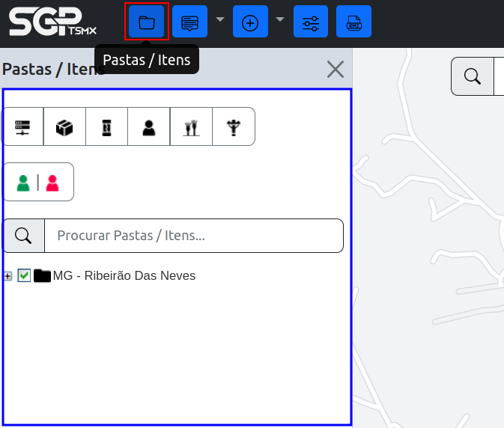Select the box/package filter icon
The height and width of the screenshot is (428, 504).
65,126
